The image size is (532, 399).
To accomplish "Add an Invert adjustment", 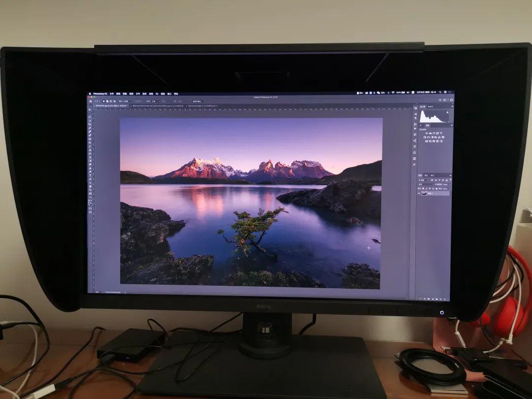I will point(427,141).
